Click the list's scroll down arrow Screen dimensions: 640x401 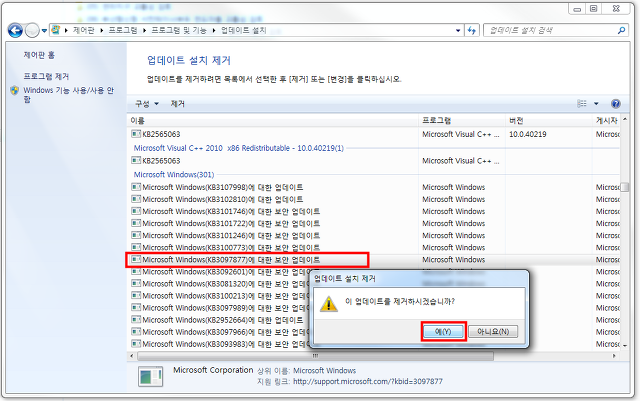[624, 345]
